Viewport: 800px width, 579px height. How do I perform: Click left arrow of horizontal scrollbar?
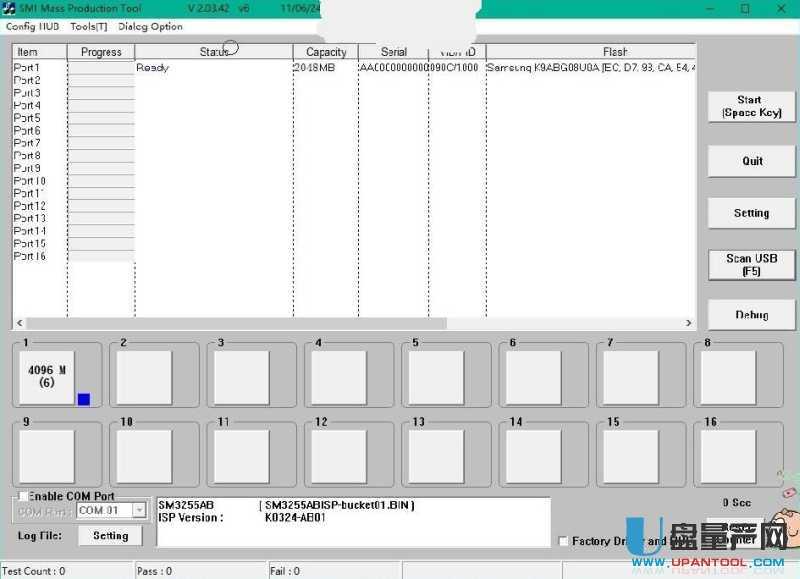pos(19,323)
